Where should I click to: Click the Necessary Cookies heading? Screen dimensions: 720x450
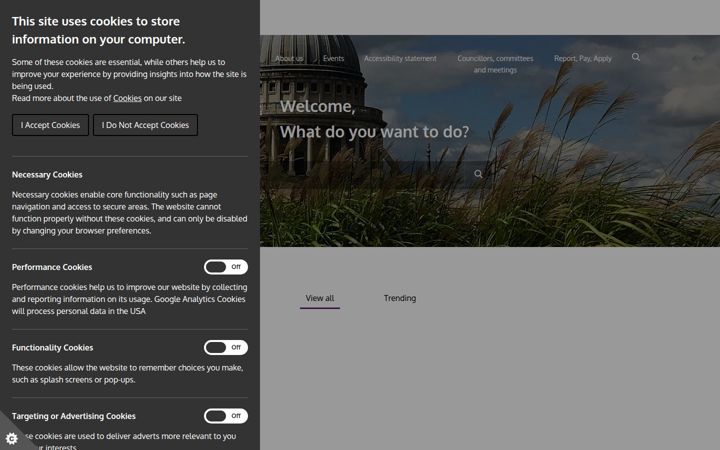[x=47, y=174]
